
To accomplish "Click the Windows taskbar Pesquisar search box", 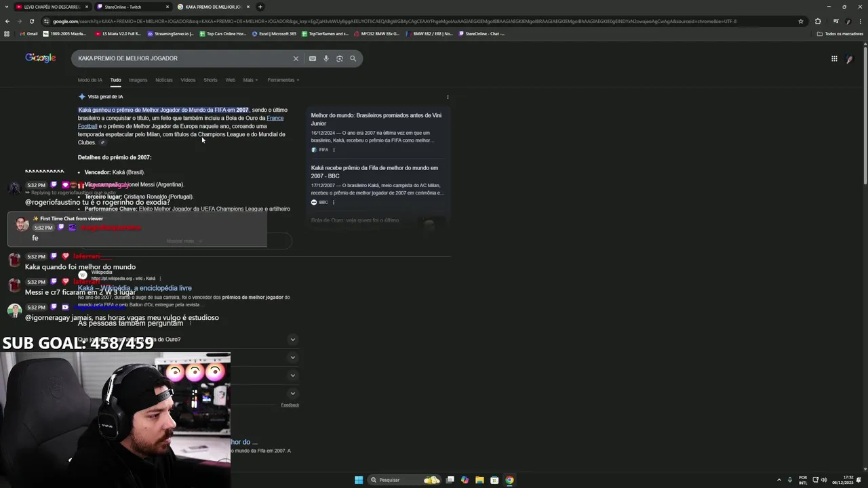I will click(x=405, y=480).
